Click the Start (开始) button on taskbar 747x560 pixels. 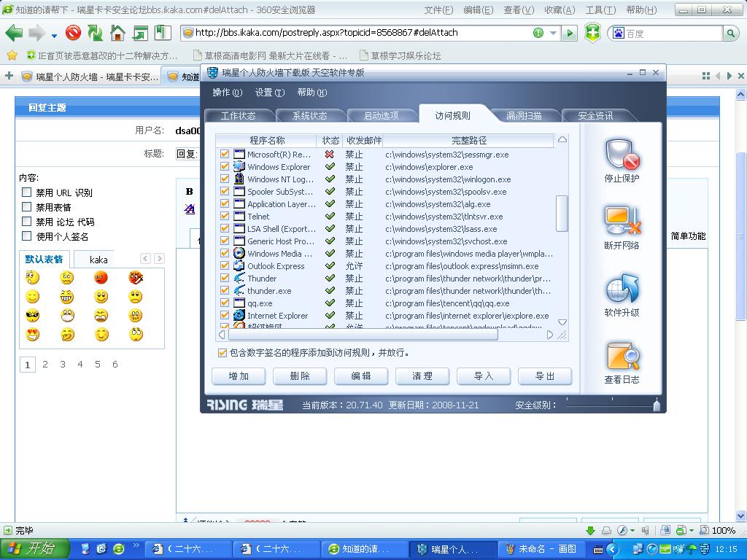[x=34, y=548]
